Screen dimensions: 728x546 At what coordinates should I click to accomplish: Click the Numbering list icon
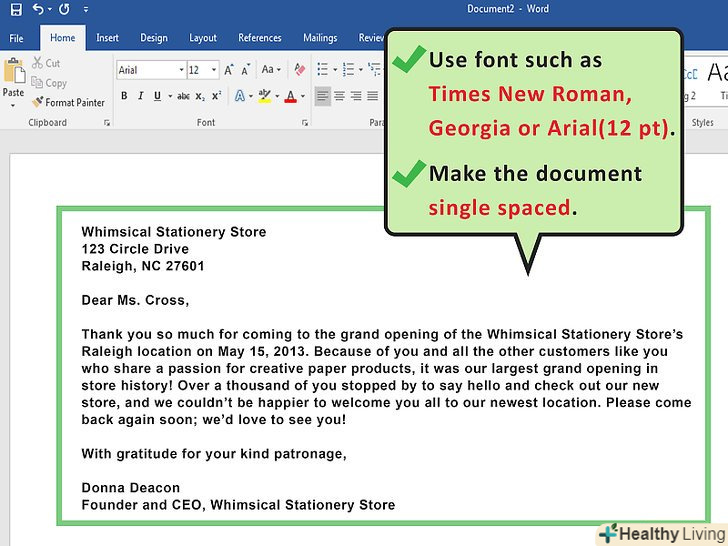pyautogui.click(x=348, y=70)
